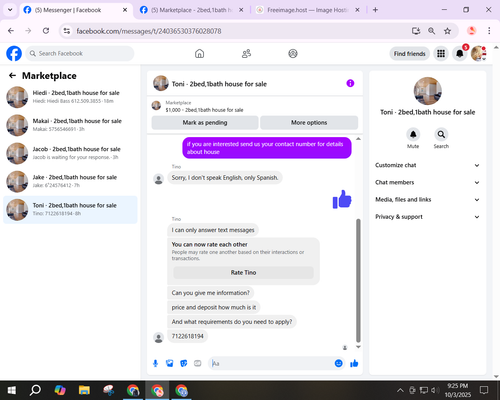Open browser zoom magnifier icon in address bar
The image size is (500, 400).
(x=431, y=31)
